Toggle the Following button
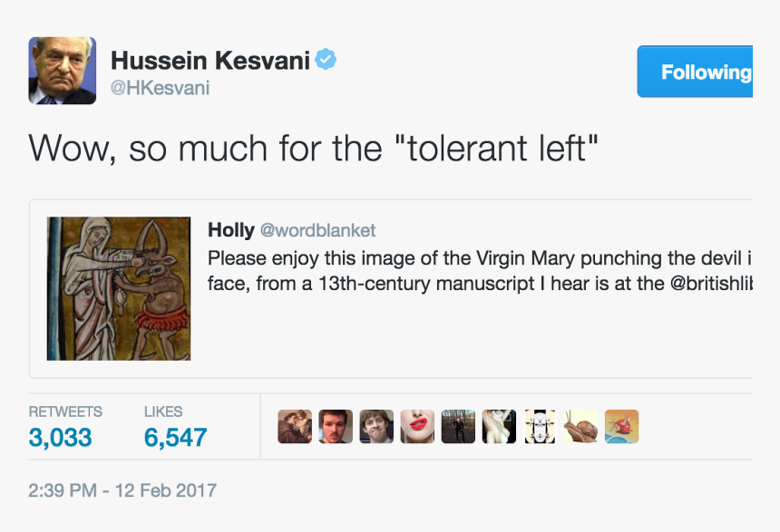The width and height of the screenshot is (780, 532). point(696,72)
